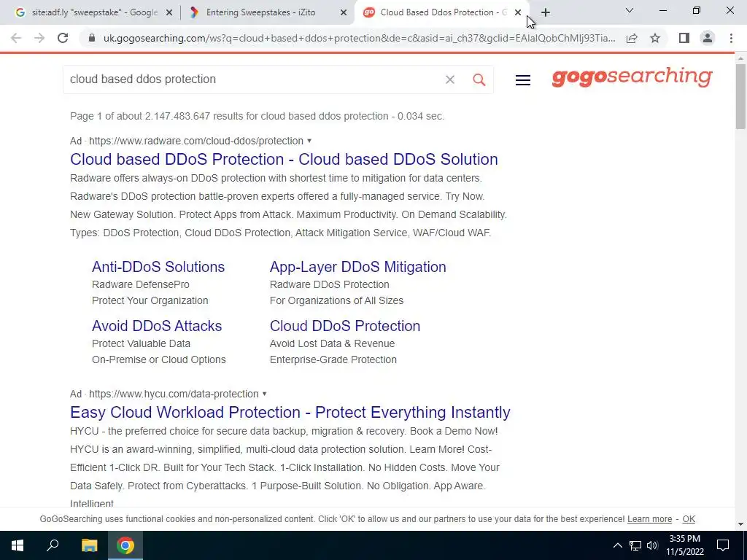
Task: Open the Anti-DDoS Solutions sitelink
Action: (x=158, y=267)
